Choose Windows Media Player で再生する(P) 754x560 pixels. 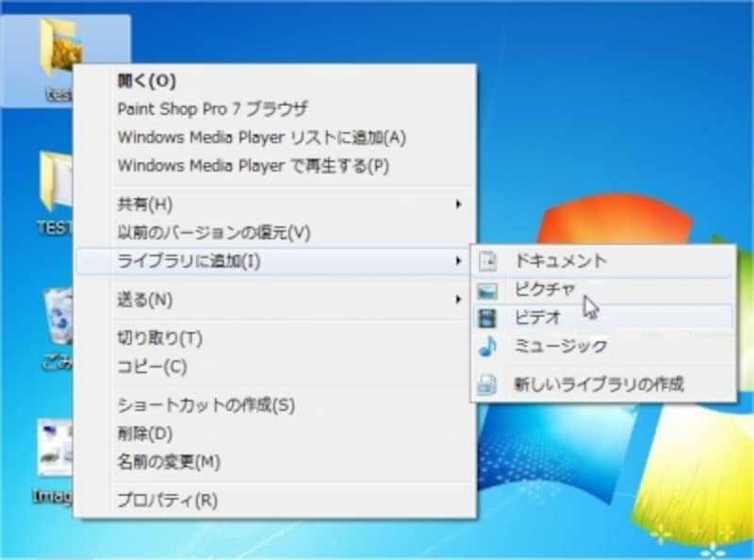click(x=275, y=166)
